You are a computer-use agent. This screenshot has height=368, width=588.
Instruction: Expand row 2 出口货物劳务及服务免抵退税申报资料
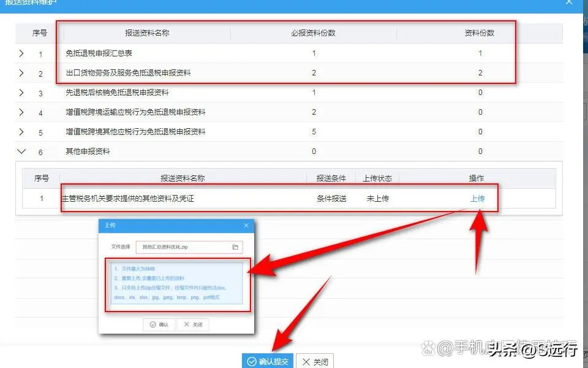click(x=21, y=73)
